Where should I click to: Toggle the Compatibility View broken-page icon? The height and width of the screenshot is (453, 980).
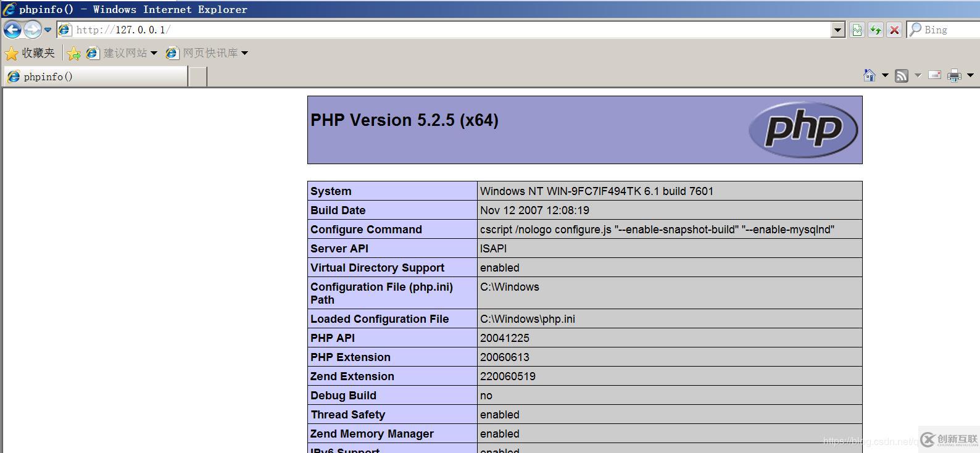pyautogui.click(x=857, y=30)
